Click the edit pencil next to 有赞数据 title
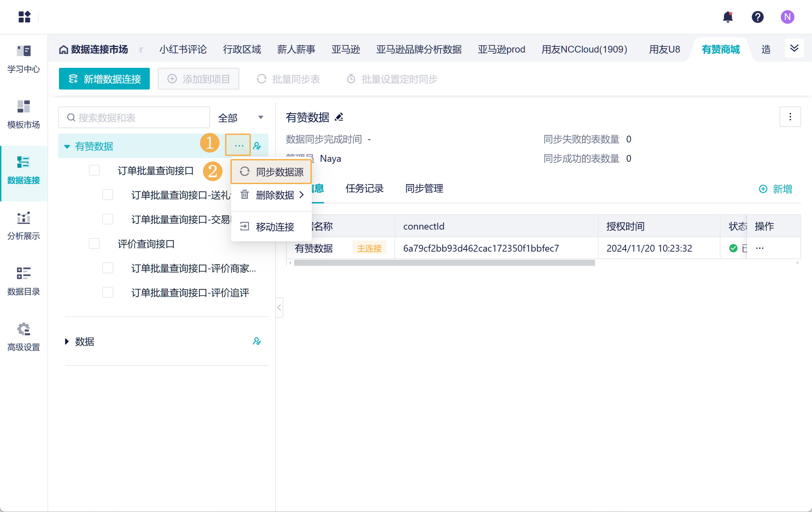The width and height of the screenshot is (812, 512). pos(339,117)
